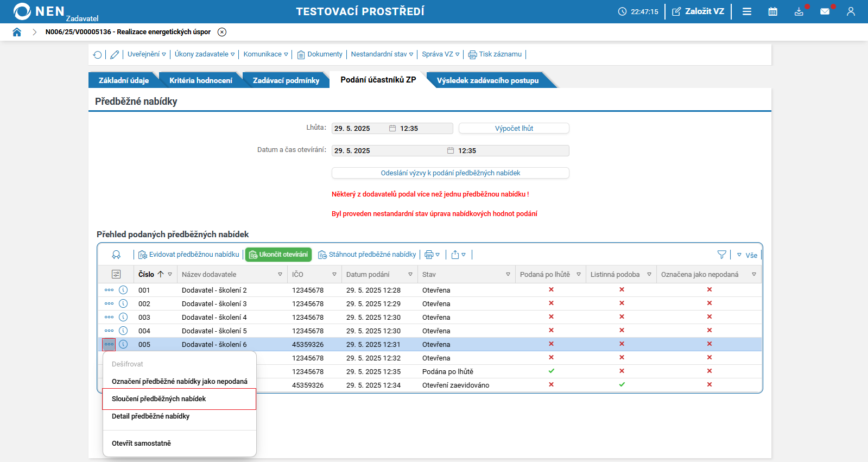This screenshot has height=462, width=868.
Task: Click Stáhnout předběžné nabídky
Action: (367, 255)
